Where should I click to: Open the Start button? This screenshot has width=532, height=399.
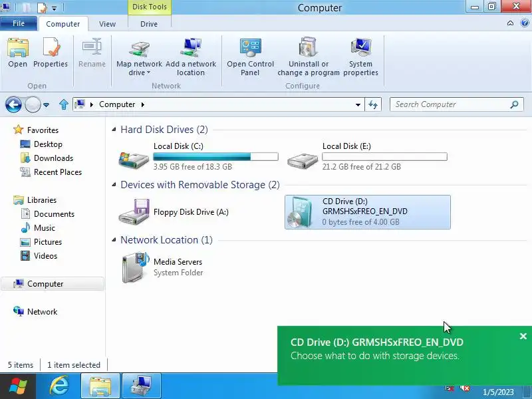(x=18, y=386)
